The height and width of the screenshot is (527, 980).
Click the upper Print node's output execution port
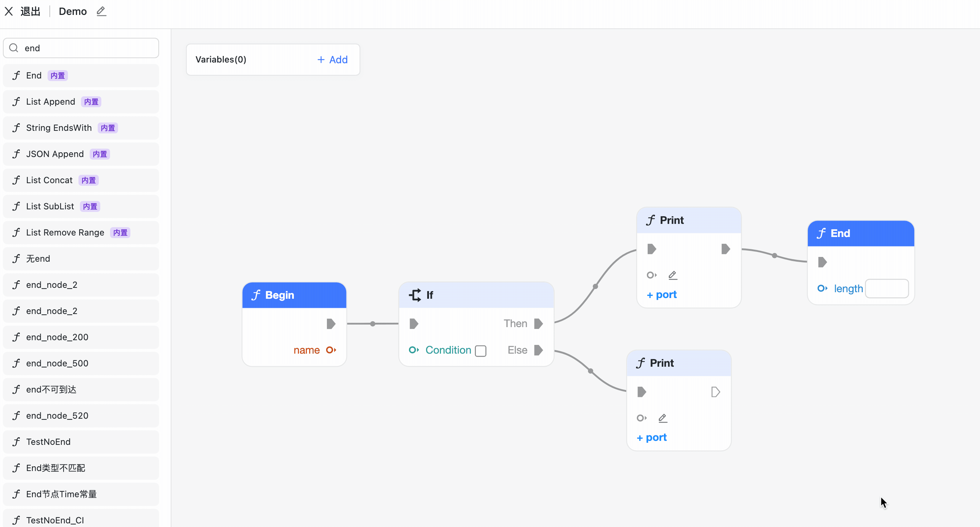725,249
